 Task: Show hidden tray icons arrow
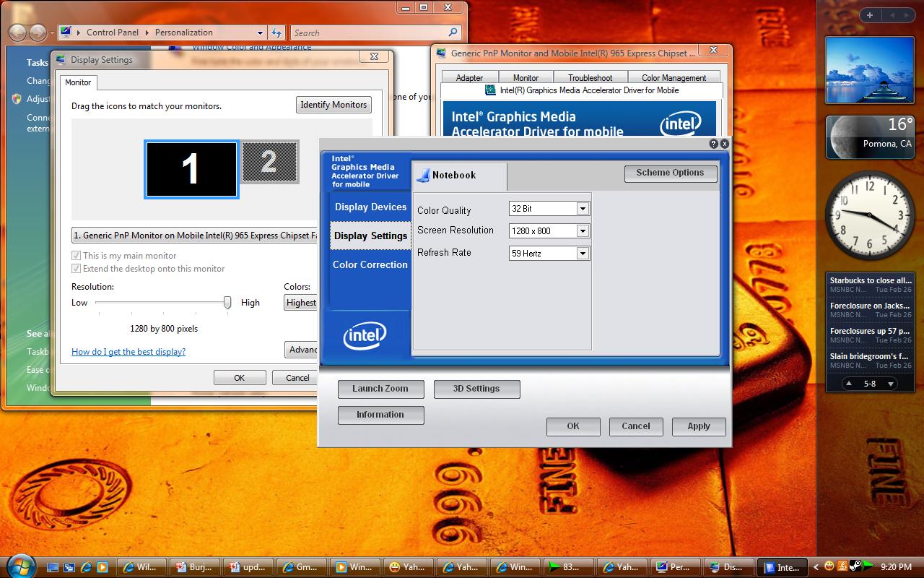click(816, 567)
